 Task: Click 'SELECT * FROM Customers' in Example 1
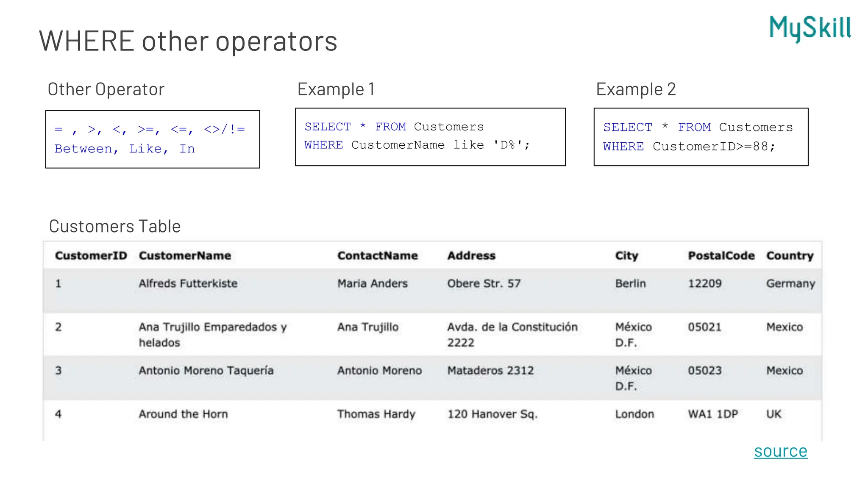(x=394, y=127)
